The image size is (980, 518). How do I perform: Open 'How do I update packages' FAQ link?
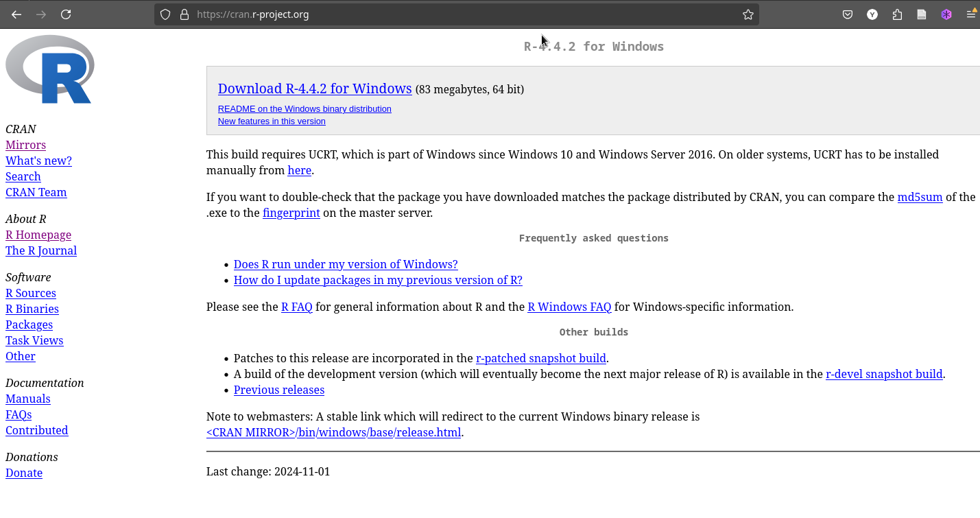[x=378, y=280]
